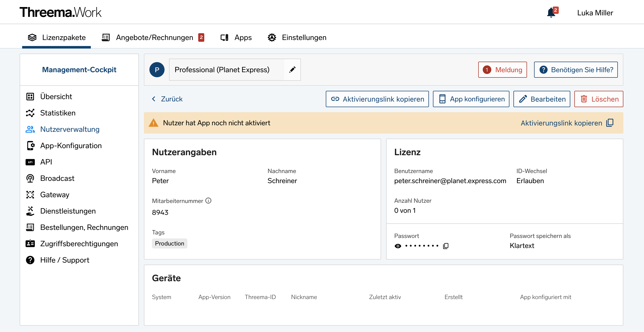Click the Gateway icon in sidebar

pos(30,195)
